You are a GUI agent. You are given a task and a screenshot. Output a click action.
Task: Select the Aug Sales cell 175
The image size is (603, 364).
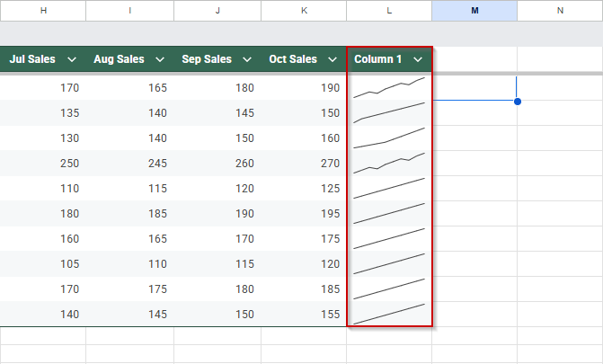[x=130, y=289]
